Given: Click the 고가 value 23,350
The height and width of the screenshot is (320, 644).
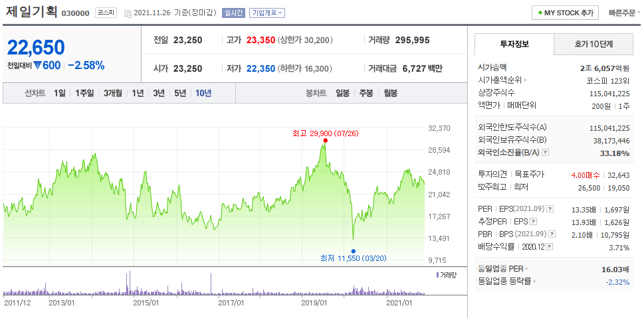Looking at the screenshot, I should pos(261,40).
